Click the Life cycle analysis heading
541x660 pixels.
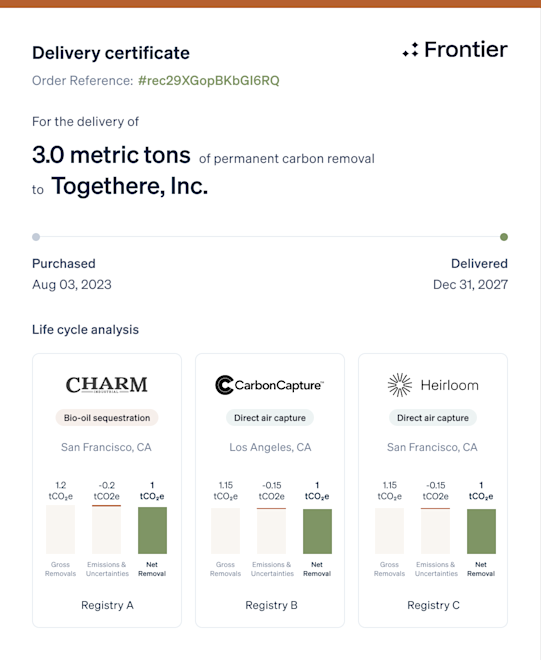point(85,330)
